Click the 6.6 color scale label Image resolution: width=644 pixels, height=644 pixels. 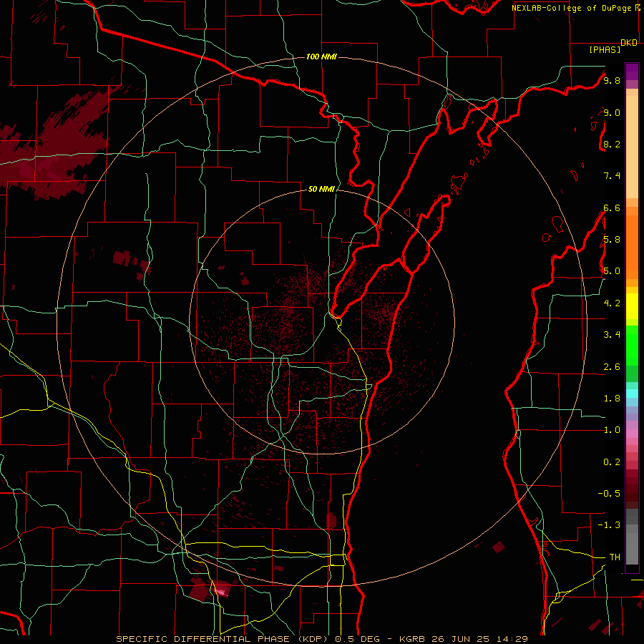(x=612, y=208)
